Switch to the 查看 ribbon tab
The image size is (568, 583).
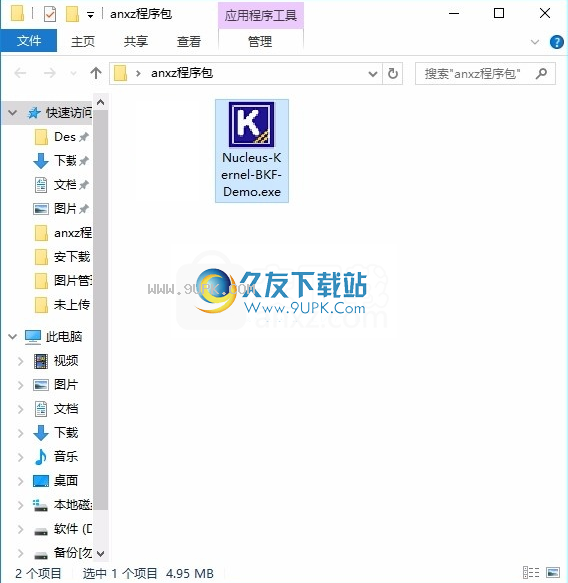click(x=188, y=41)
